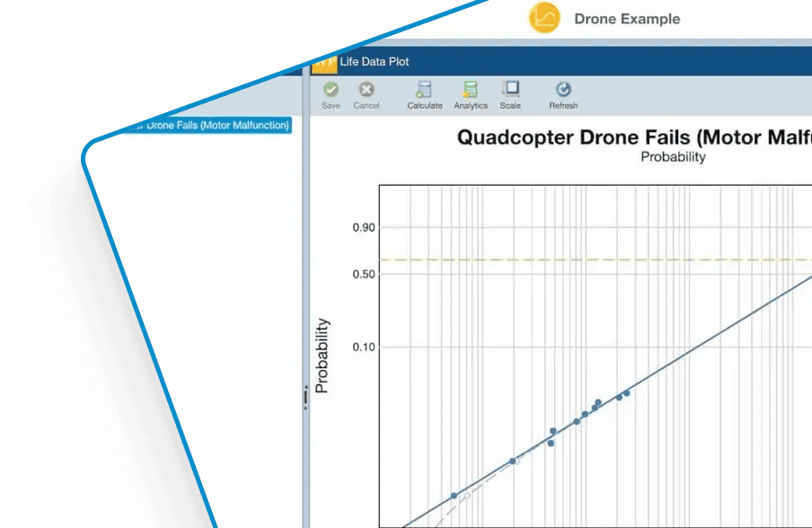Click the Save icon in the toolbar
This screenshot has width=812, height=528.
[331, 90]
